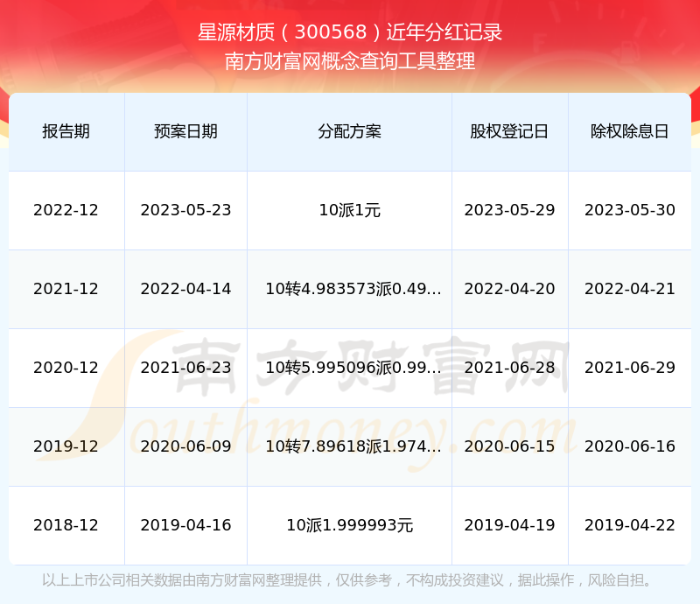Viewport: 700px width, 604px height.
Task: Click the 2022-04-14 proposal date
Action: pos(185,289)
